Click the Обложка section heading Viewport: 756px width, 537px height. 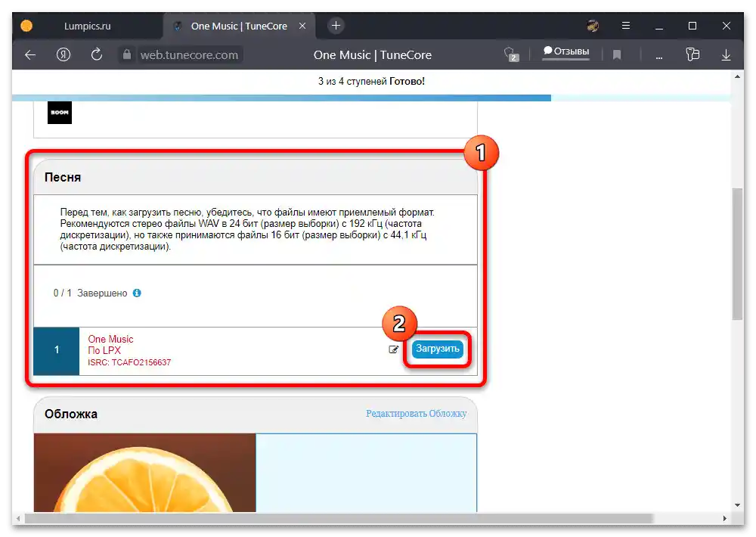pos(71,414)
